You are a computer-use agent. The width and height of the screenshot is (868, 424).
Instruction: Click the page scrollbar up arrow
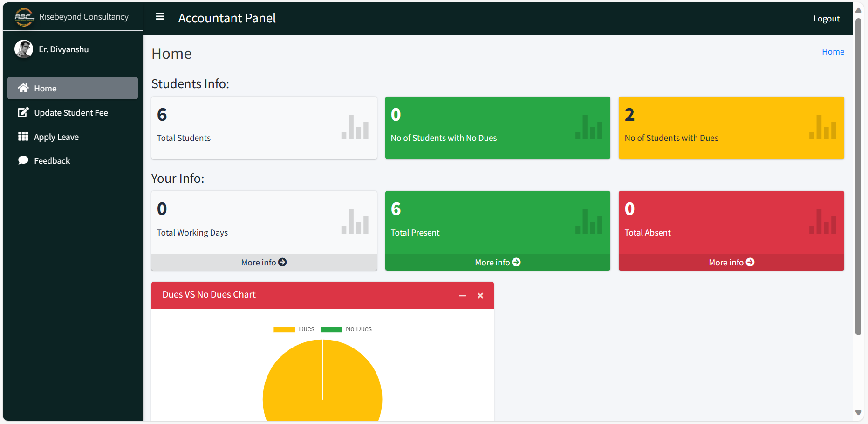pyautogui.click(x=858, y=10)
